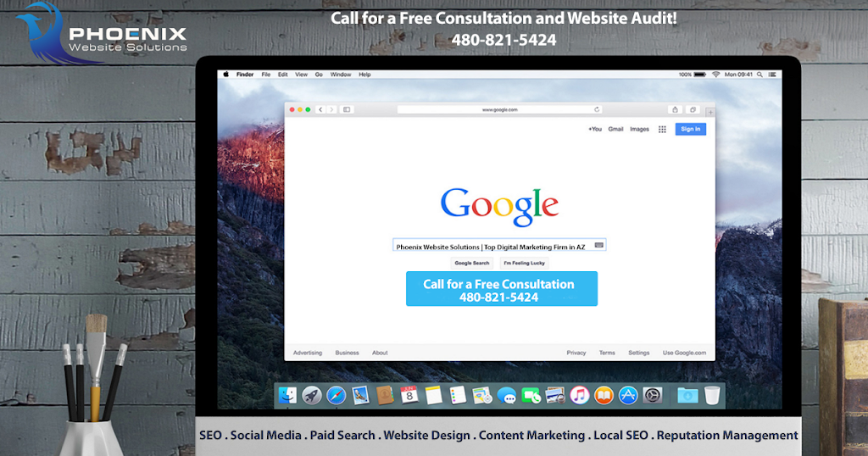
Task: Click the Google search text field
Action: tap(499, 245)
